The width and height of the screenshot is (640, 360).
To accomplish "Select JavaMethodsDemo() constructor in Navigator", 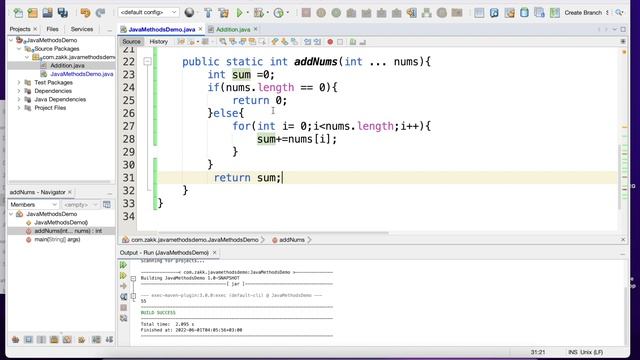I will click(61, 222).
